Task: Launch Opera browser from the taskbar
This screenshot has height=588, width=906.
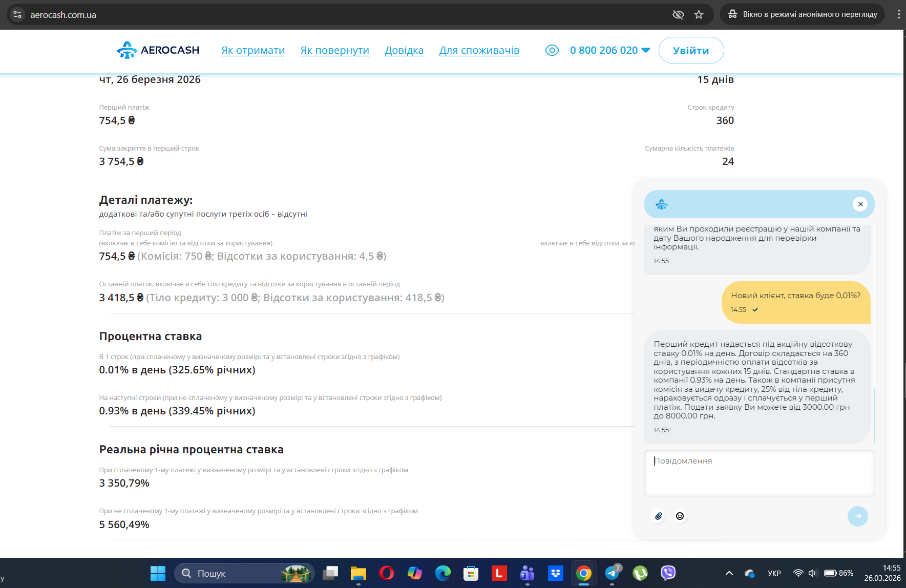Action: click(x=387, y=573)
